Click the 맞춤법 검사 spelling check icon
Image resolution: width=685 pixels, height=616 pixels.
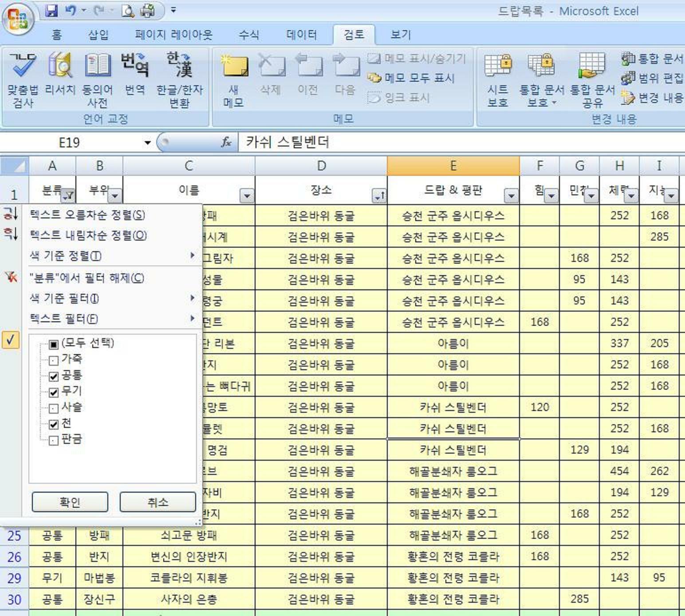click(x=23, y=79)
